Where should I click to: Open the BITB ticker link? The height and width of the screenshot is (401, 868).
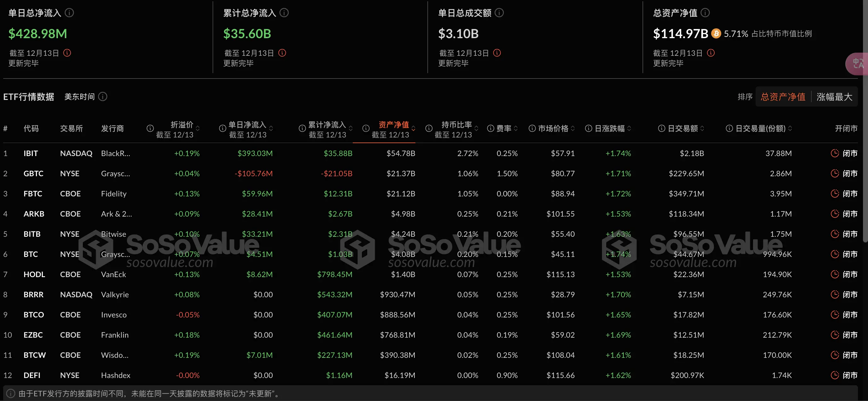point(32,234)
